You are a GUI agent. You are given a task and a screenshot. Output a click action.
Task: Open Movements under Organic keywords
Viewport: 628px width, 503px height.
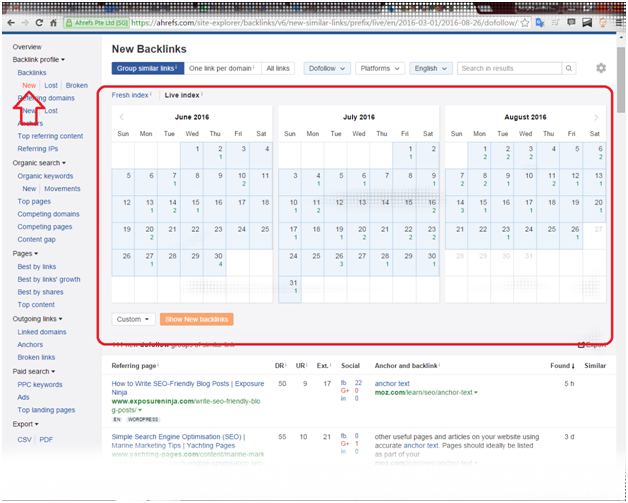(x=62, y=189)
